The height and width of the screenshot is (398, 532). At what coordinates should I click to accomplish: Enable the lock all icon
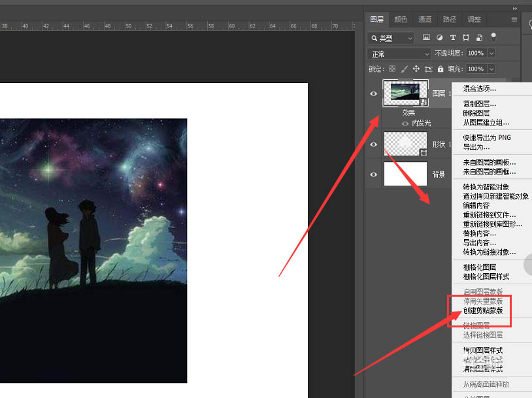[x=441, y=68]
